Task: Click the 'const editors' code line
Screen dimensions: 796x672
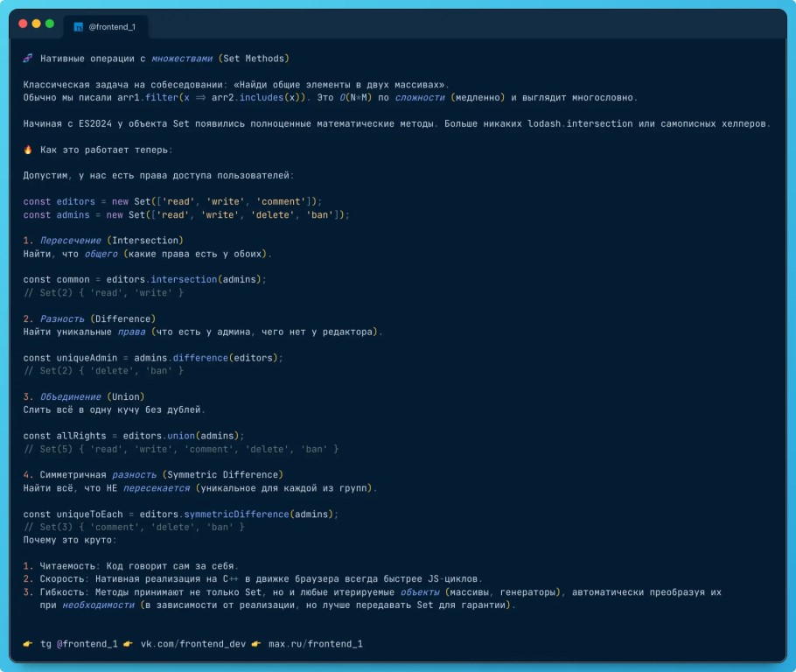Action: click(172, 201)
